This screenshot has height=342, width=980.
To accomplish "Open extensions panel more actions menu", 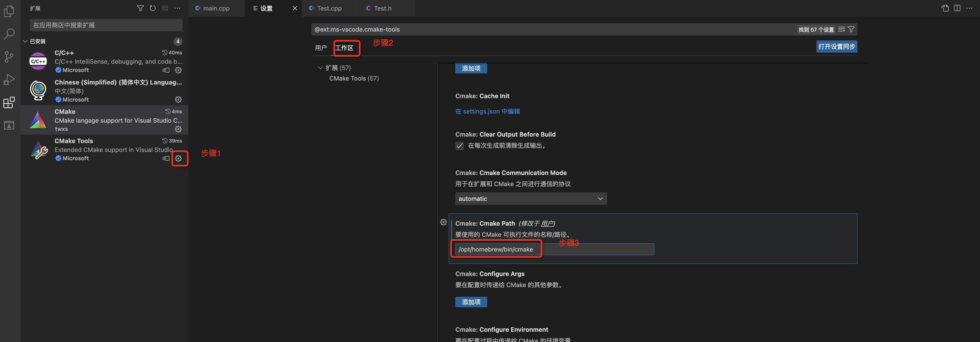I will [x=178, y=8].
